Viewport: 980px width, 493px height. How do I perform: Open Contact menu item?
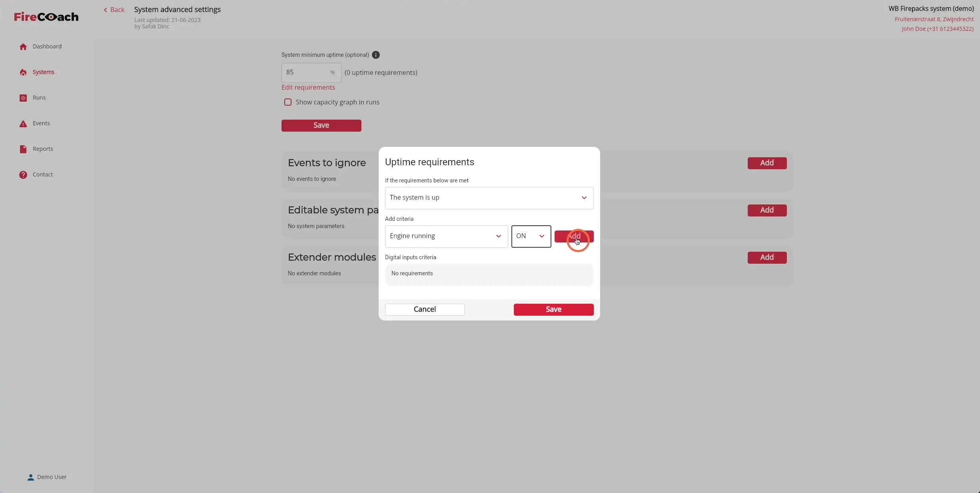(x=43, y=174)
